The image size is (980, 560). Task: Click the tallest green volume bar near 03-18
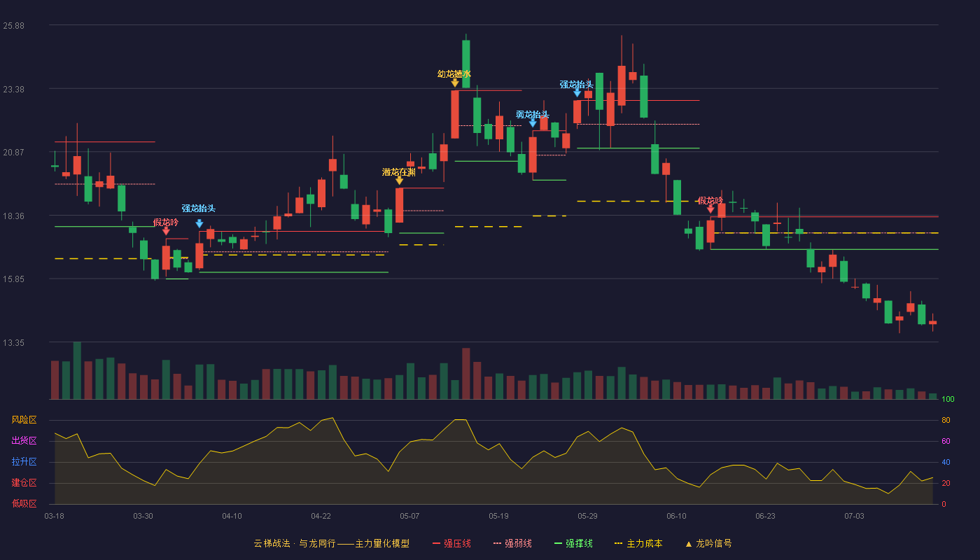point(77,370)
